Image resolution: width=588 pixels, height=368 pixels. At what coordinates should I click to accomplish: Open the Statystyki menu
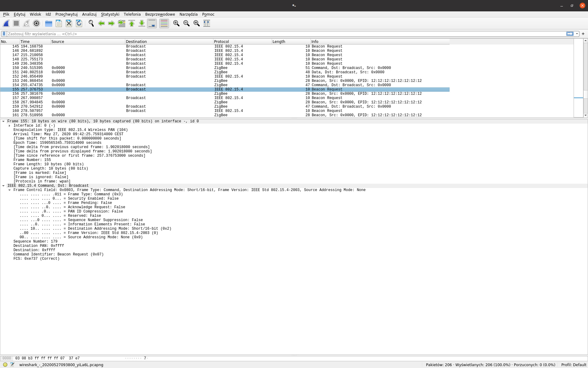(110, 14)
